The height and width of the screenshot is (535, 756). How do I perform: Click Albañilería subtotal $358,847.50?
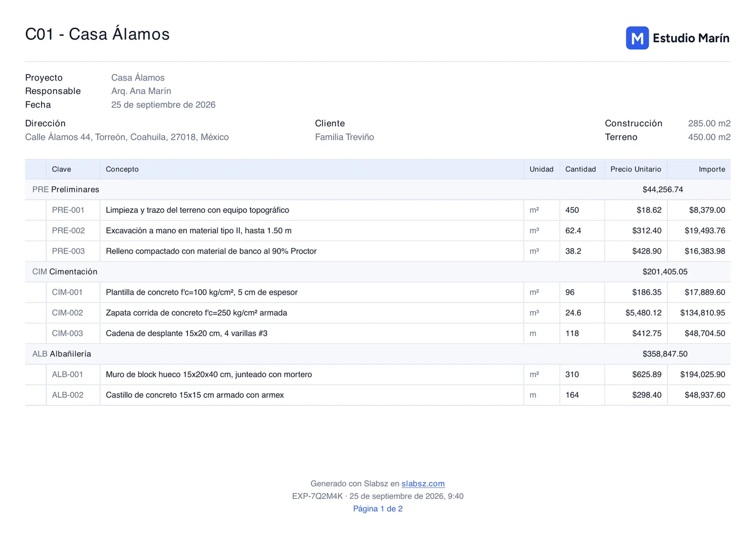pos(665,354)
